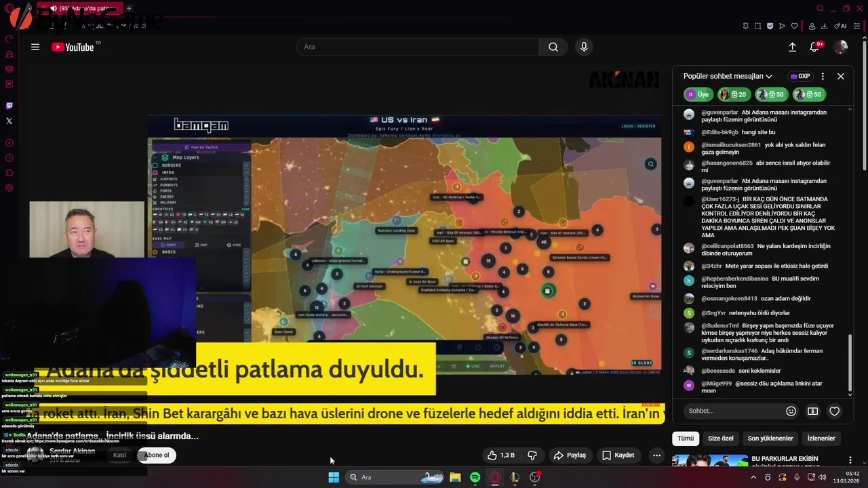Show hidden system tray icons chevron
This screenshot has height=488, width=868.
point(753,477)
